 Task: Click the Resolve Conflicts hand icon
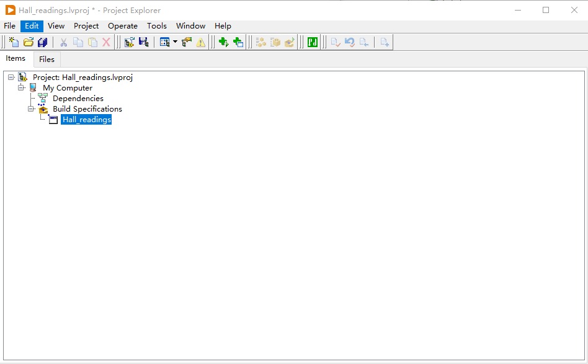pyautogui.click(x=186, y=42)
